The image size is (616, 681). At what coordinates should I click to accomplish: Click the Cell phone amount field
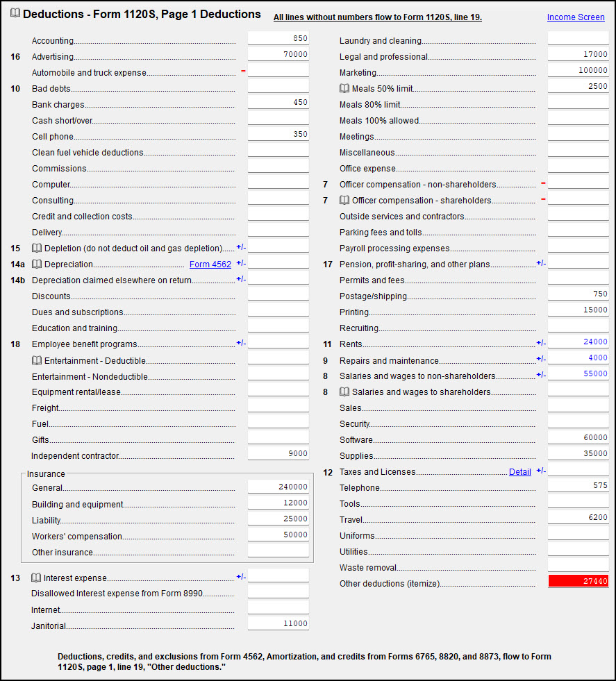click(x=278, y=134)
